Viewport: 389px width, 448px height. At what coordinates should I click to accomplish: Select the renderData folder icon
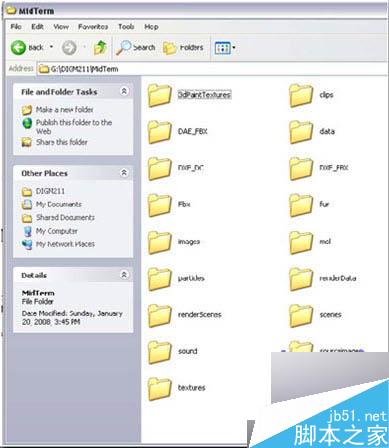click(301, 279)
